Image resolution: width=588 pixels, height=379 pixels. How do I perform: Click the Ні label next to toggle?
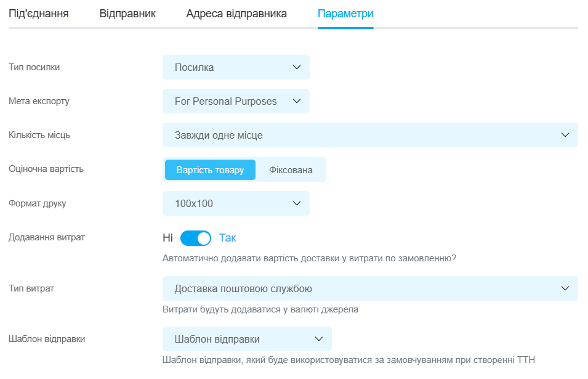[x=167, y=238]
